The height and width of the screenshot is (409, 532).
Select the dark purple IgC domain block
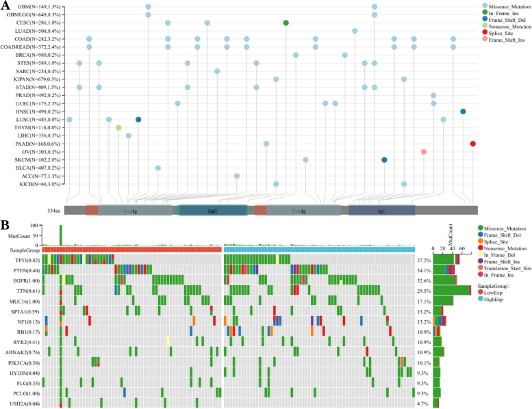pos(381,211)
